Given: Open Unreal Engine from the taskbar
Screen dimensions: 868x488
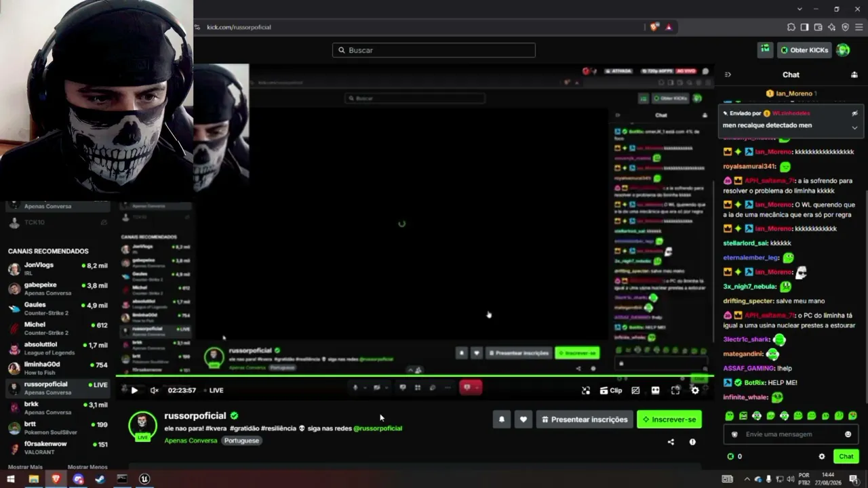Looking at the screenshot, I should click(144, 479).
